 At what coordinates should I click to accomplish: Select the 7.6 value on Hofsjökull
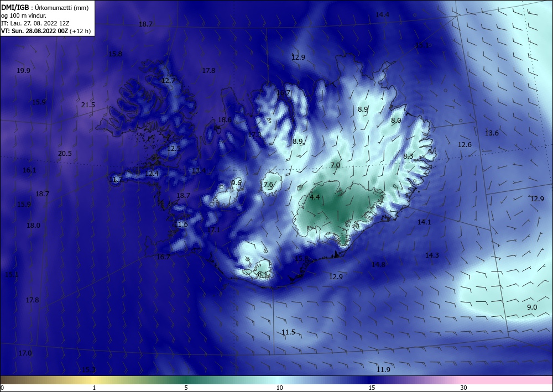(268, 184)
